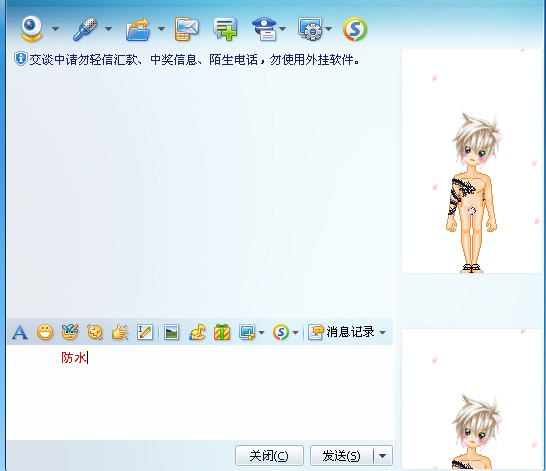Screen dimensions: 546x471
Task: Open the screenshot tool dropdown arrow
Action: 262,332
